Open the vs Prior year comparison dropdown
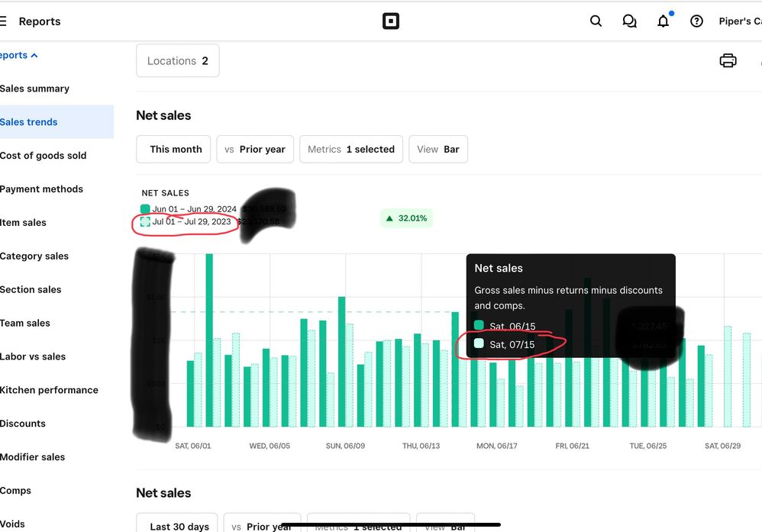The image size is (762, 532). point(255,150)
